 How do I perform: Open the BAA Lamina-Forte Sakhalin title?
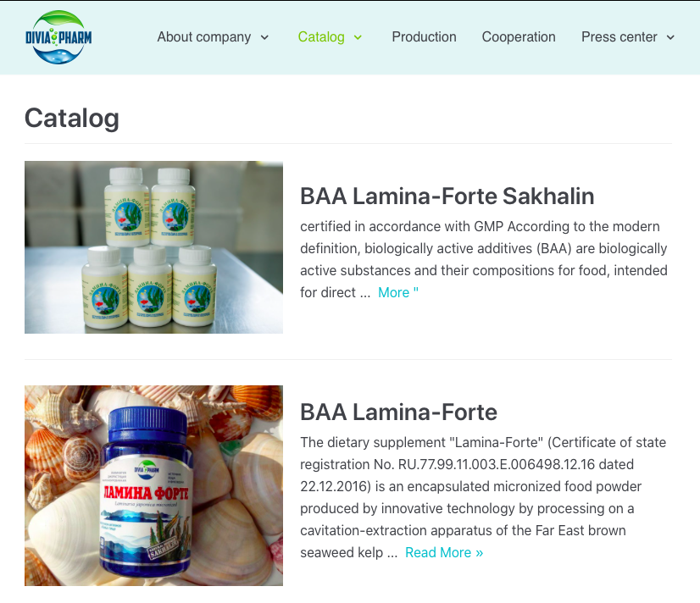coord(447,196)
